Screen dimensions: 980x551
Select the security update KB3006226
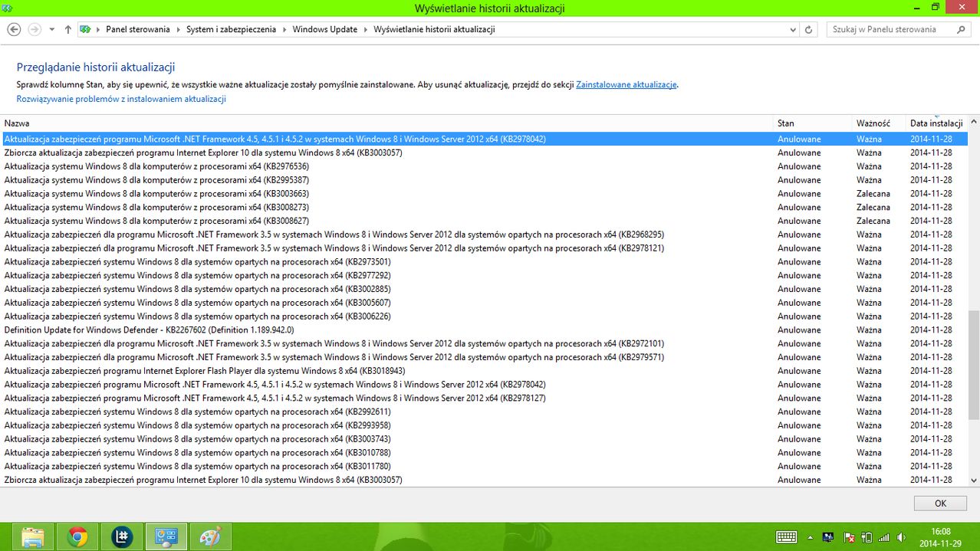pyautogui.click(x=484, y=316)
